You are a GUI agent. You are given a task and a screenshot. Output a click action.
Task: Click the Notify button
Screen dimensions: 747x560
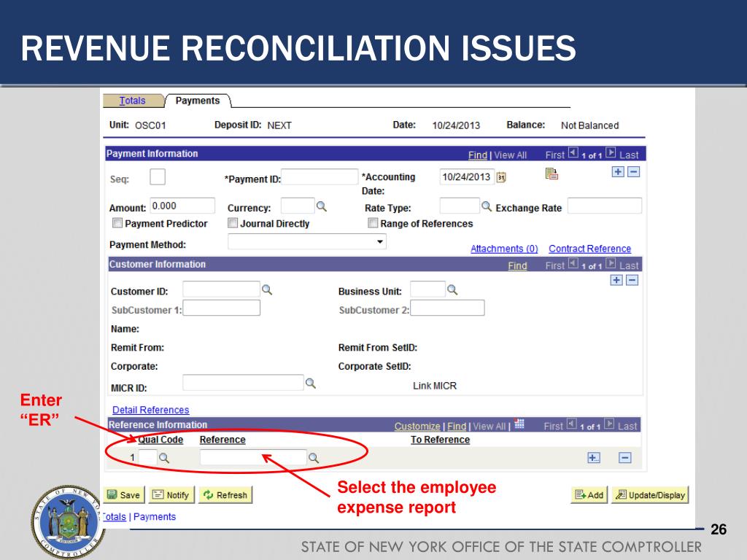[171, 495]
